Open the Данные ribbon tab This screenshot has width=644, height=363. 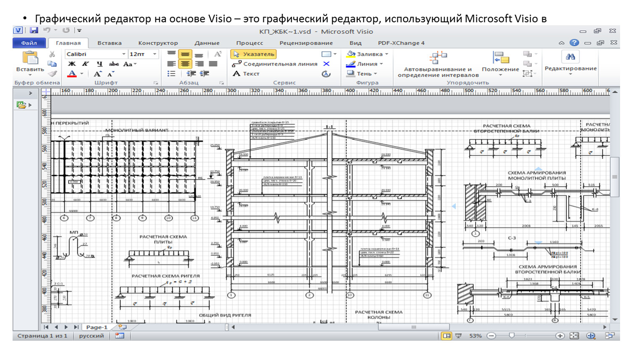point(207,43)
